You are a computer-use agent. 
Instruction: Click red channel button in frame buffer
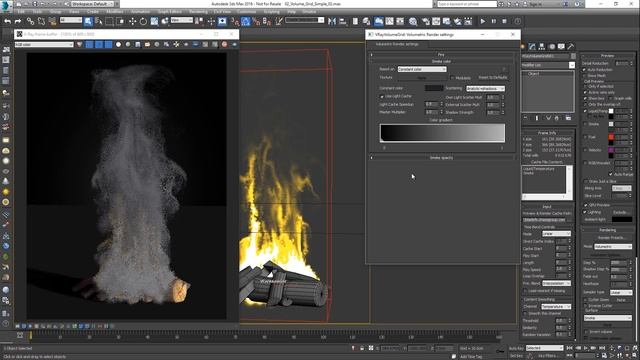(x=89, y=44)
